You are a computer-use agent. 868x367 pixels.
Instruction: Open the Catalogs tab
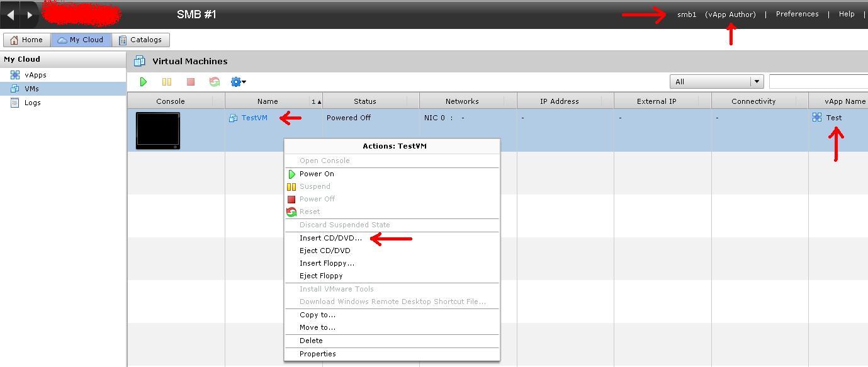(140, 40)
